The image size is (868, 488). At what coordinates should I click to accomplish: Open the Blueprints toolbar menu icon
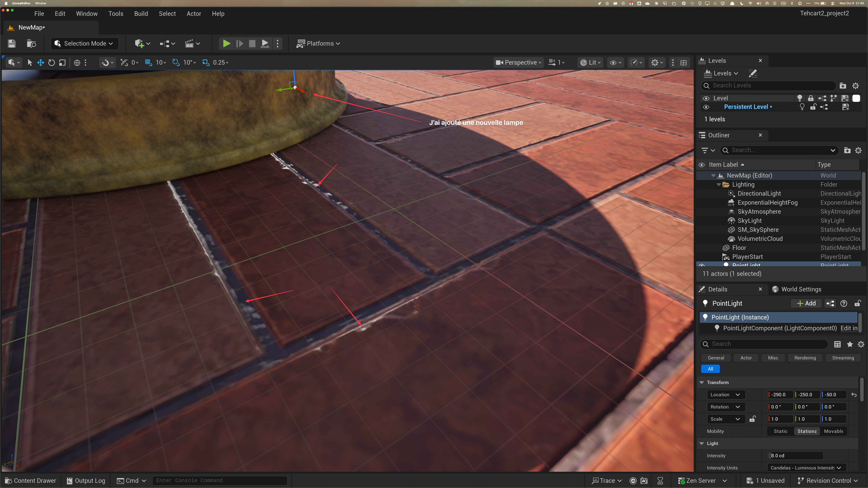pos(167,43)
